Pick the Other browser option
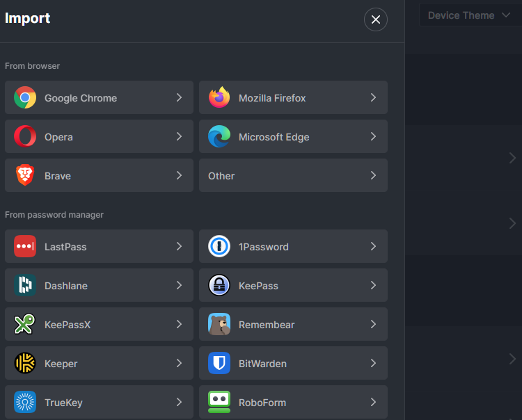 [293, 175]
